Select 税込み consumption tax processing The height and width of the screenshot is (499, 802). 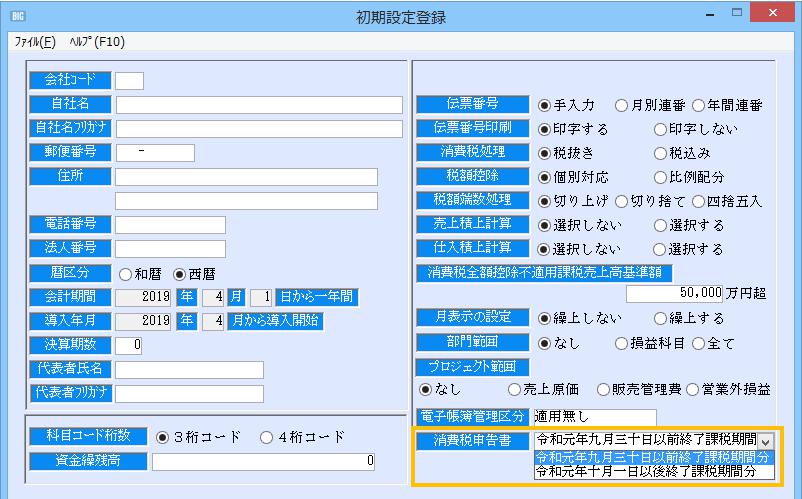point(660,153)
